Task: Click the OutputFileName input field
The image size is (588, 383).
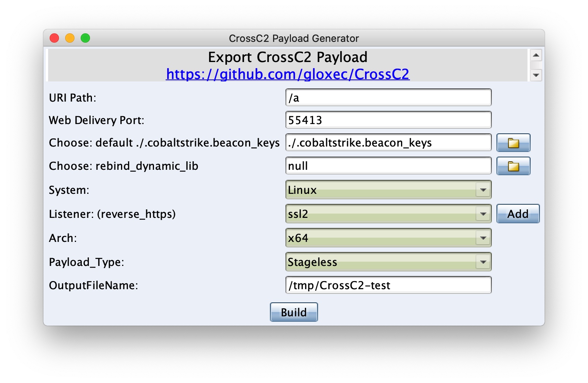Action: pyautogui.click(x=388, y=285)
